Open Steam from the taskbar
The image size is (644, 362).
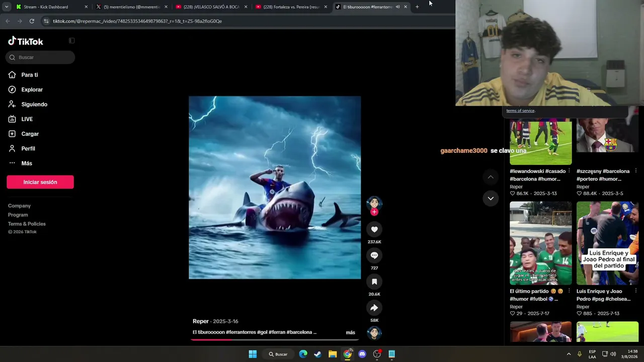click(317, 354)
